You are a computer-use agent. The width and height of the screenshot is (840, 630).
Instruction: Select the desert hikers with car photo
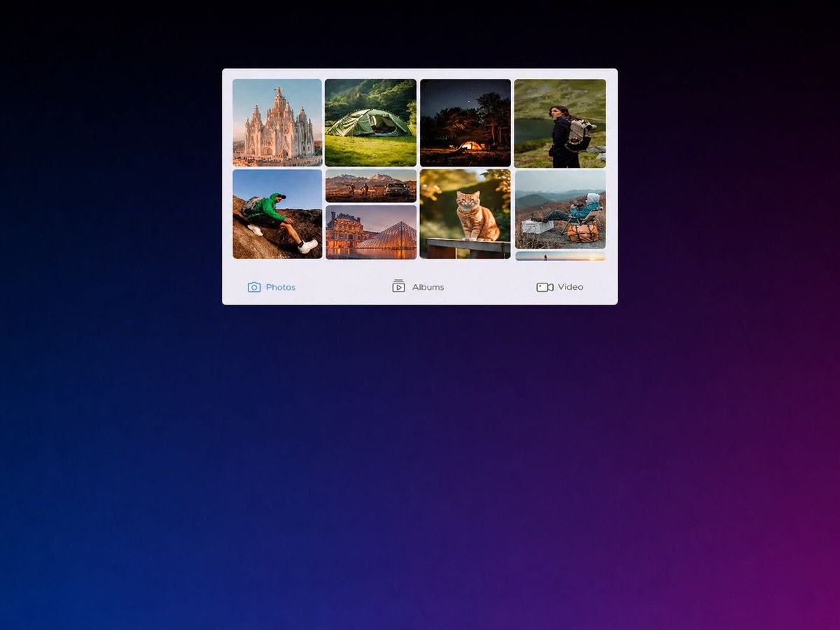coord(371,186)
